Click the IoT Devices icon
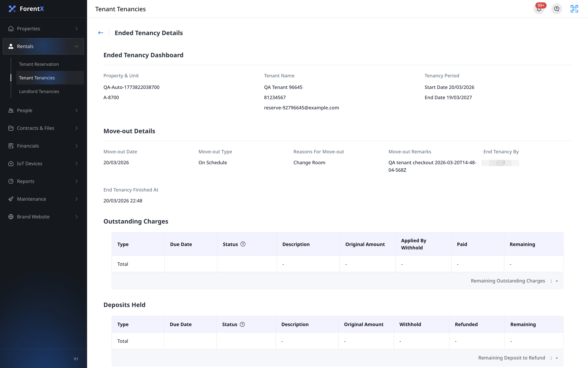588x368 pixels. click(x=11, y=164)
